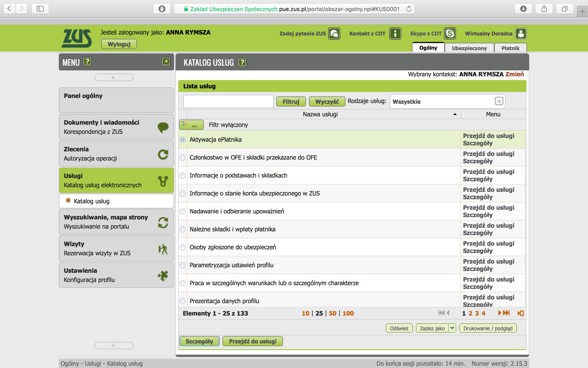Click the service filter text field

click(228, 101)
